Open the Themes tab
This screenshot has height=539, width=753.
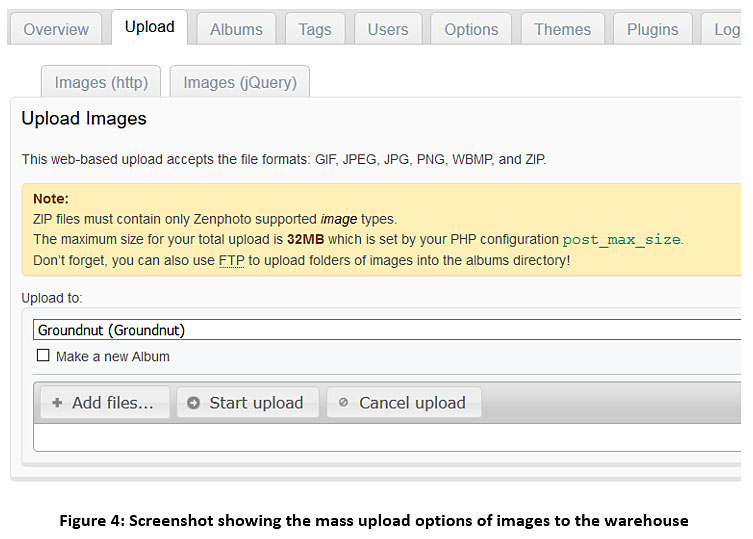tap(562, 29)
